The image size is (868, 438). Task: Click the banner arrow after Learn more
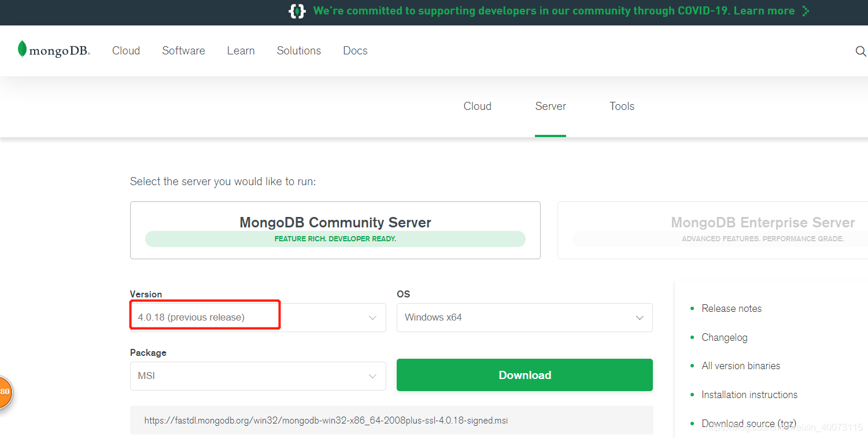click(806, 11)
